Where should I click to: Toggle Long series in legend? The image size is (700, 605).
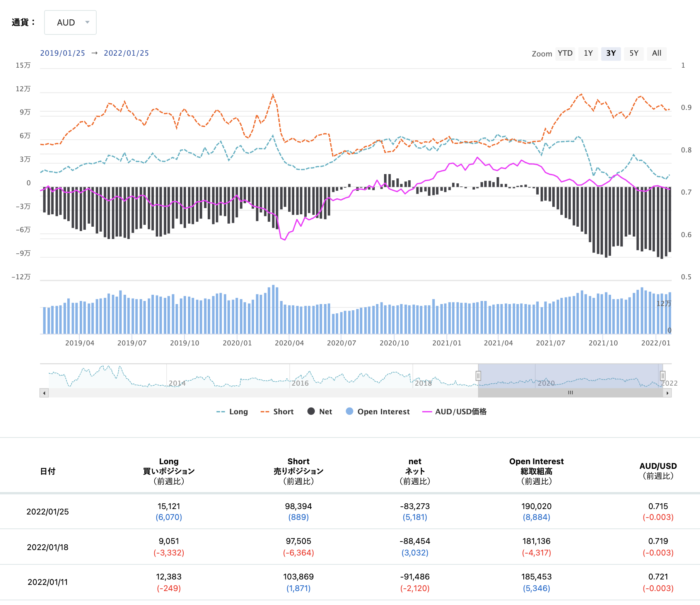pos(232,412)
